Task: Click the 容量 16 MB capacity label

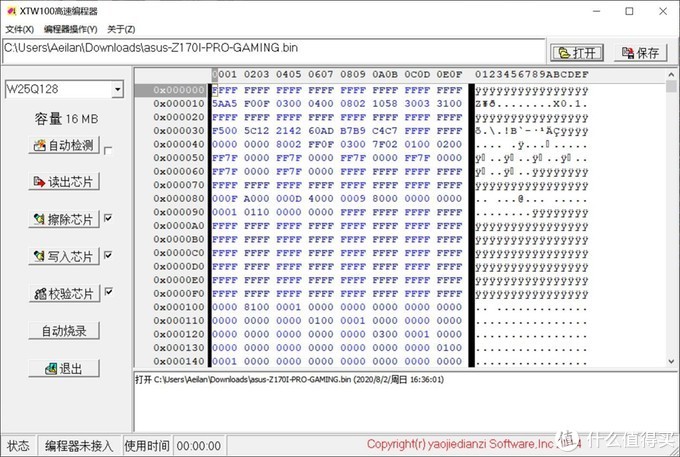Action: (x=66, y=119)
